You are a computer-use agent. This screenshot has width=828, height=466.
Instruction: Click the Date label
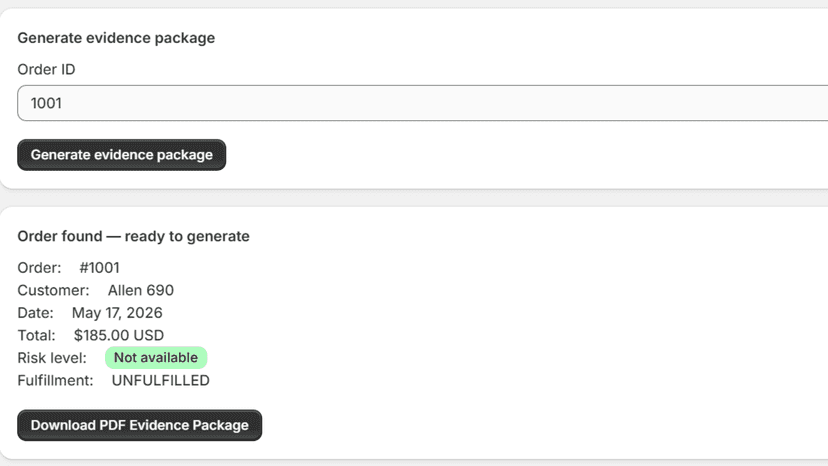point(35,313)
